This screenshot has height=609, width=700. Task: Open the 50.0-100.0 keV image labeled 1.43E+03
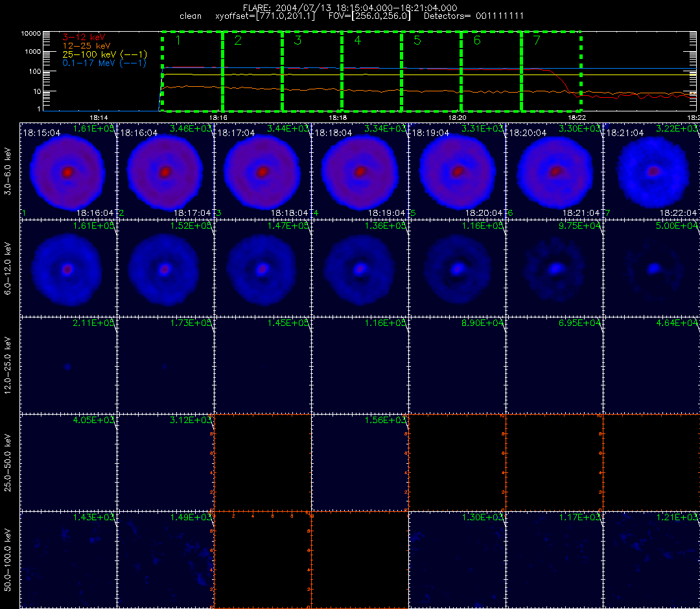[x=68, y=560]
